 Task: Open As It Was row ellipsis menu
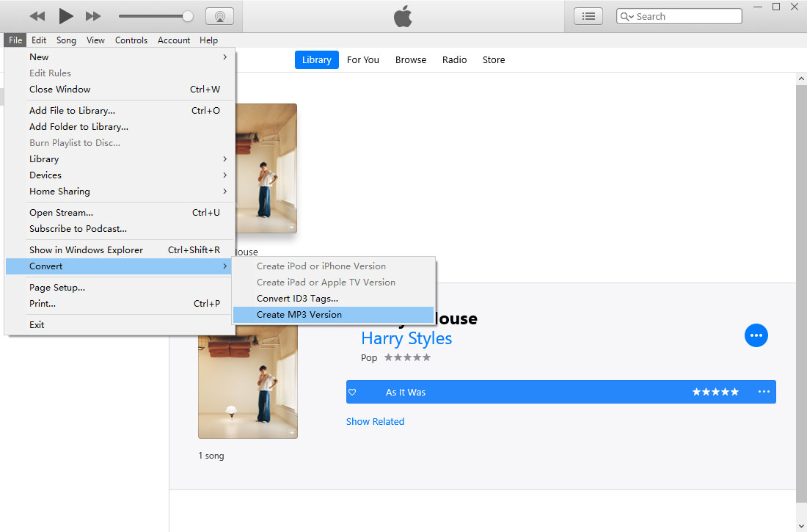(764, 392)
